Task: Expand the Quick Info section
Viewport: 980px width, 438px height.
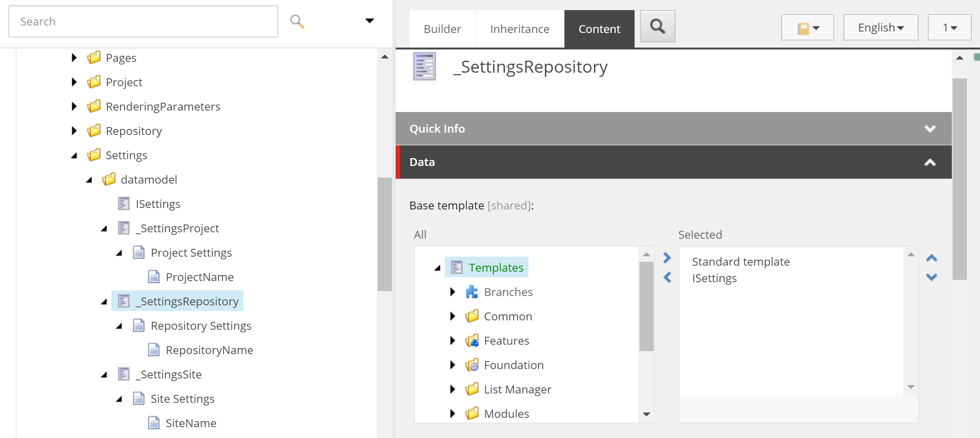Action: 930,129
